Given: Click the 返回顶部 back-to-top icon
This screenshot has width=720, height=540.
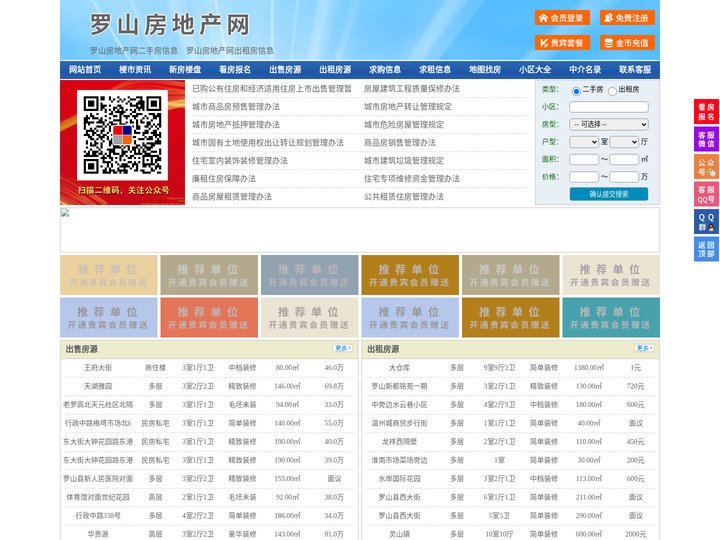Looking at the screenshot, I should 706,249.
